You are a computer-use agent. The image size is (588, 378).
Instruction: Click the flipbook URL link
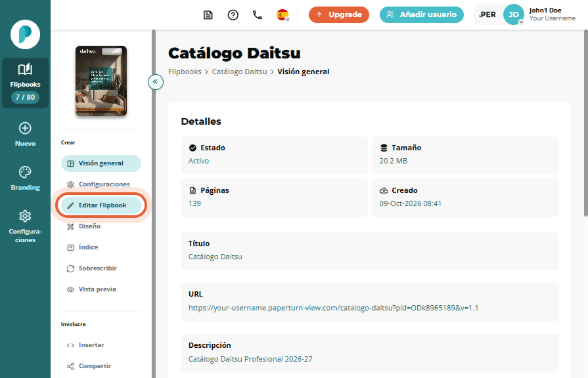point(333,308)
